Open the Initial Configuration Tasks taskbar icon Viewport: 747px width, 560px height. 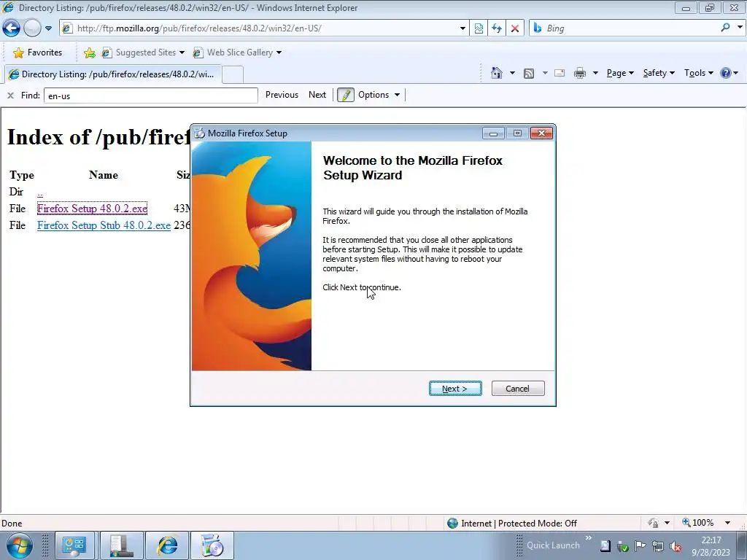coord(74,545)
